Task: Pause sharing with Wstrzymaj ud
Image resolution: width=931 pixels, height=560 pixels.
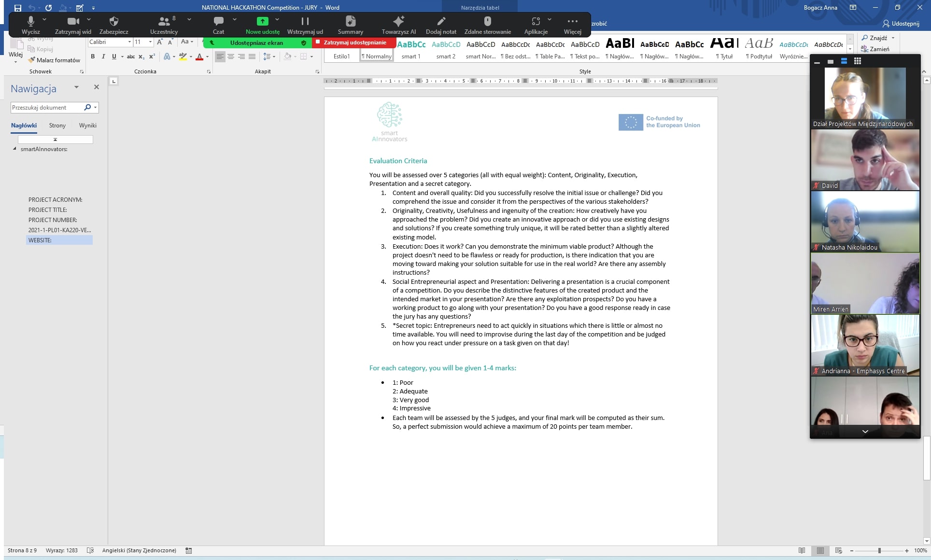Action: (x=305, y=25)
